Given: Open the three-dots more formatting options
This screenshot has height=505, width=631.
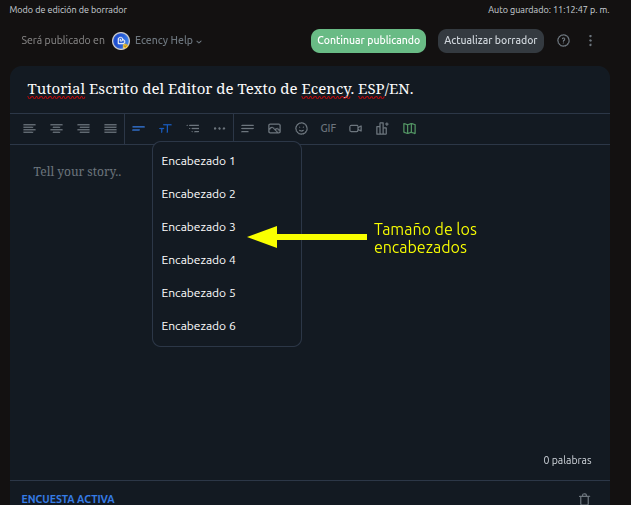Looking at the screenshot, I should 219,129.
